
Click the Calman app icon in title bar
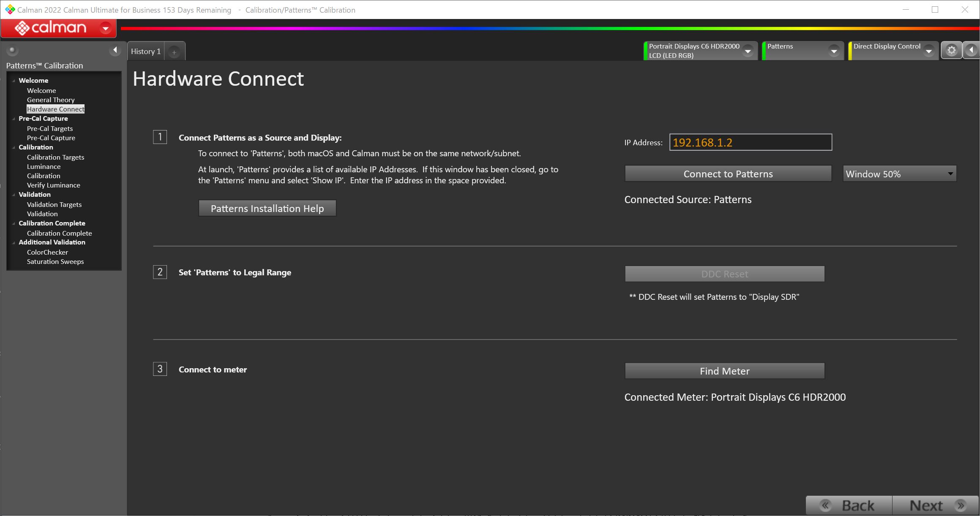point(10,10)
